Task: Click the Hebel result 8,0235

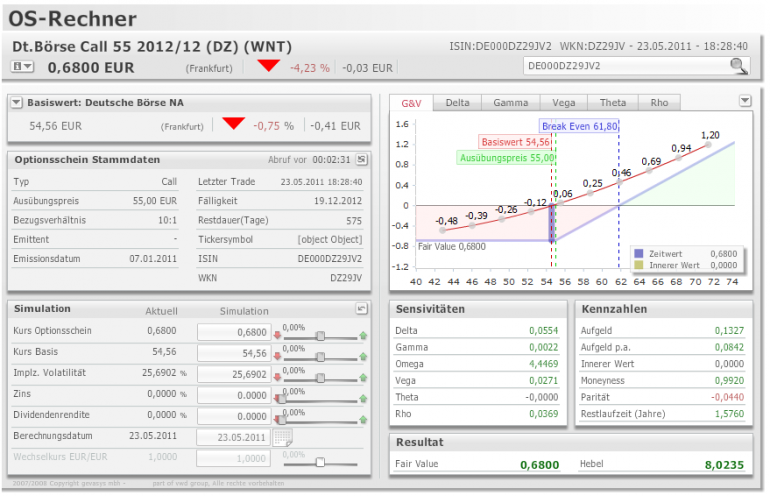Action: click(724, 465)
